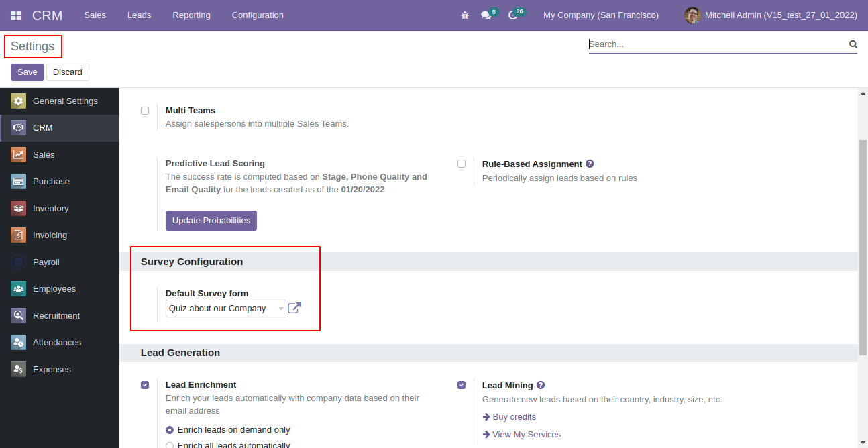Select Attendances settings in sidebar
The height and width of the screenshot is (448, 868).
pyautogui.click(x=60, y=343)
